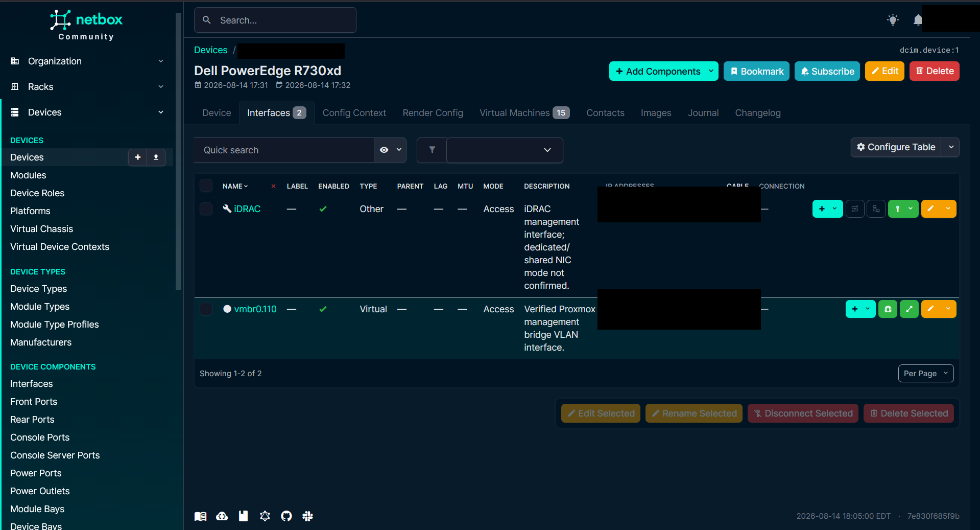Expand the Organization sidebar menu

coord(88,61)
